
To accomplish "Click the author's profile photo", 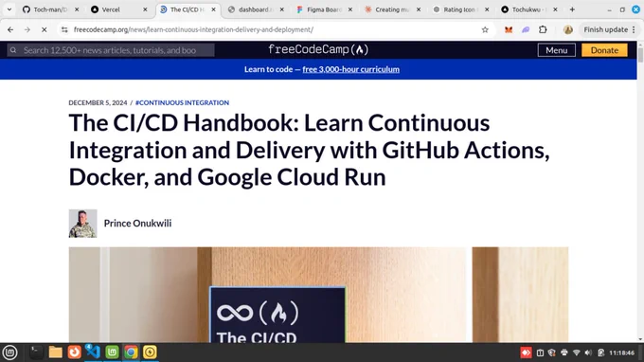I will click(x=82, y=224).
